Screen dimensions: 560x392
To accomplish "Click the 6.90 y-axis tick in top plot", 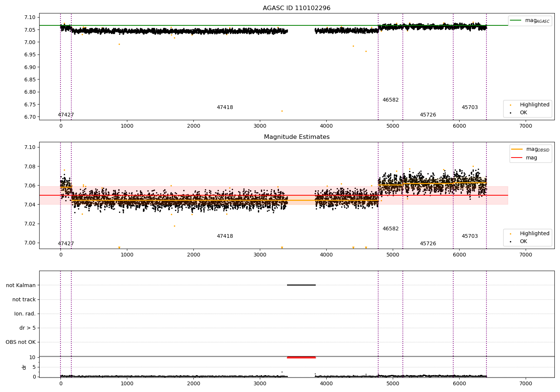I will pos(30,67).
